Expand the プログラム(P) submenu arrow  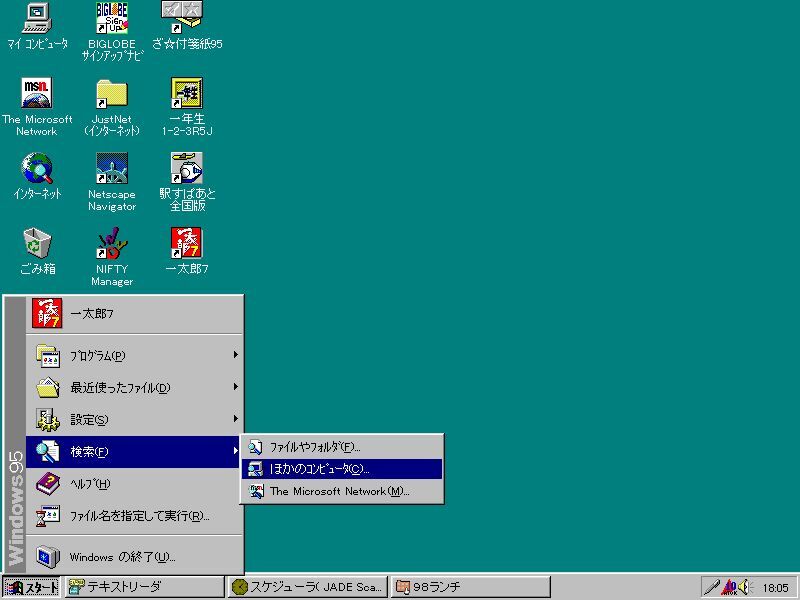tap(235, 355)
